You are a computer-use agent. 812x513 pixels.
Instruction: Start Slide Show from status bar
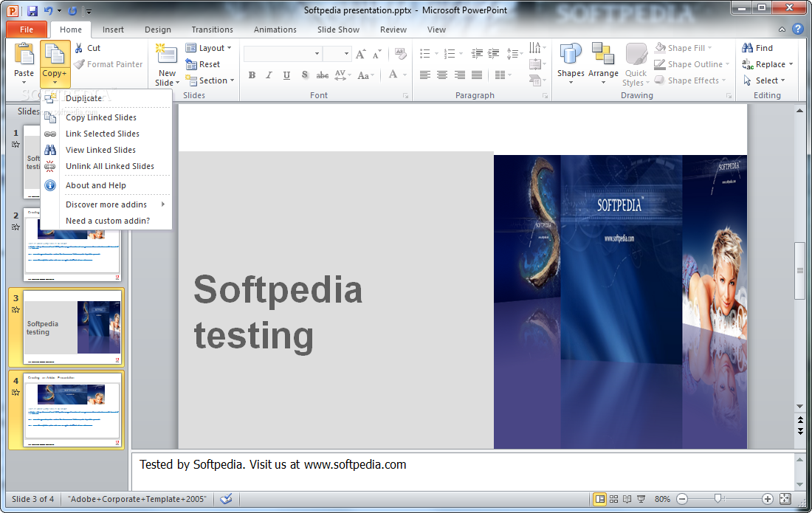click(x=641, y=499)
